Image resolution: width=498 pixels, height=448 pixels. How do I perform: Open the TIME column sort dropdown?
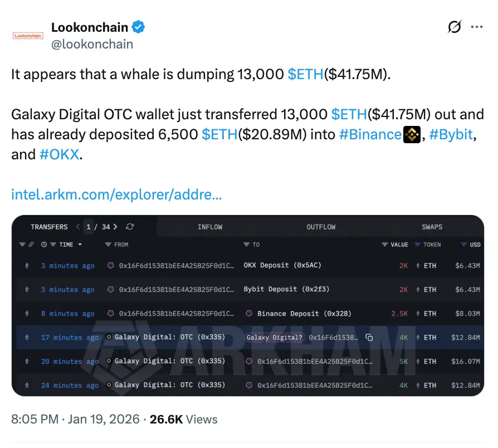(x=80, y=245)
